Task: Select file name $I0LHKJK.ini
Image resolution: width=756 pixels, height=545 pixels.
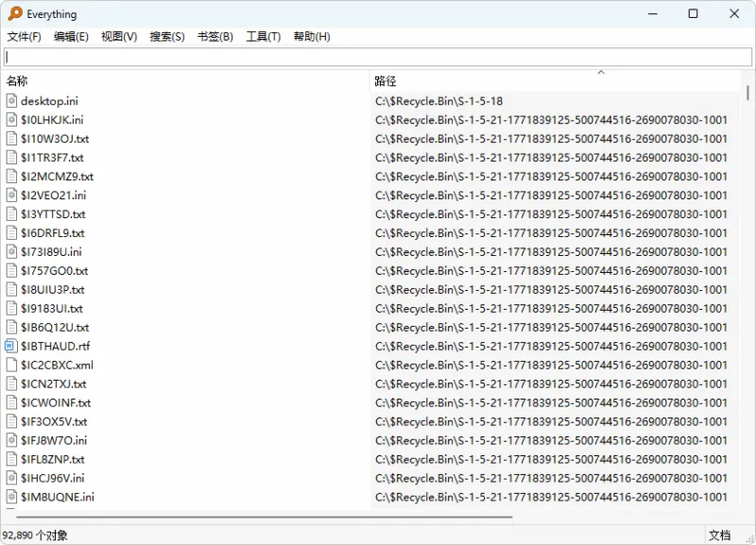Action: [x=52, y=120]
